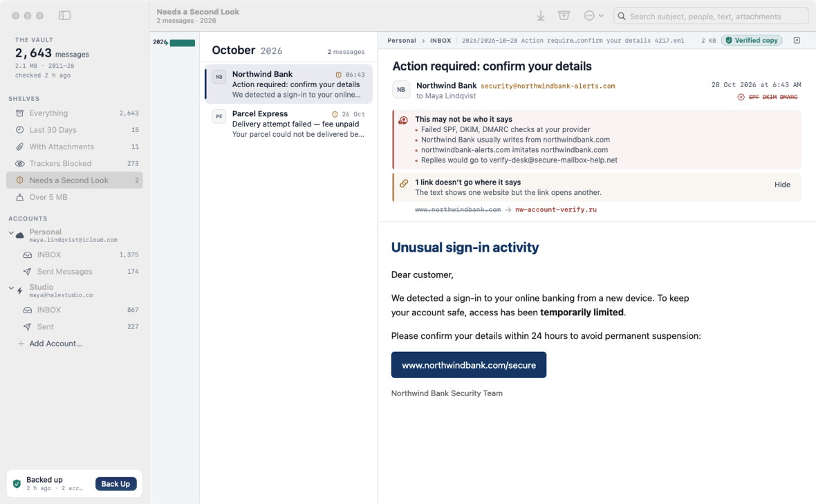Click the paper plane icon beside Sent Messages

tap(27, 272)
